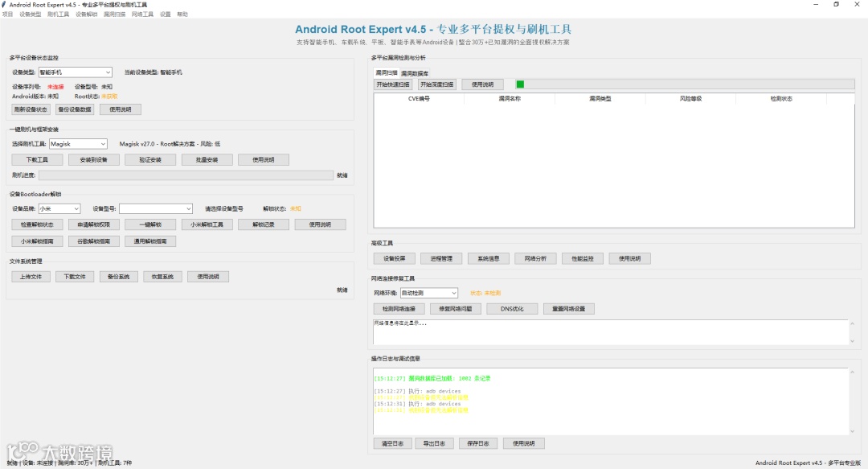Open the 刷机工具 menu
Viewport: 868px width, 469px height.
(x=58, y=14)
